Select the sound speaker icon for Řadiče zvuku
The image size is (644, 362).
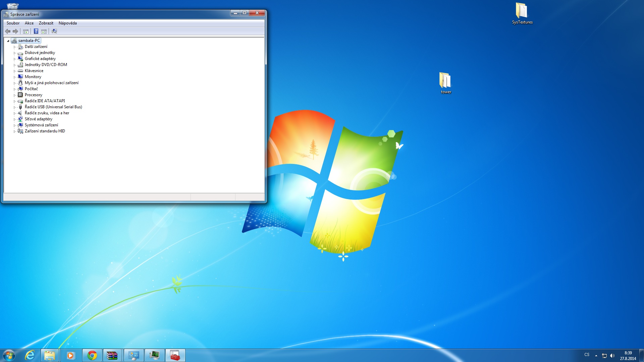tap(20, 113)
